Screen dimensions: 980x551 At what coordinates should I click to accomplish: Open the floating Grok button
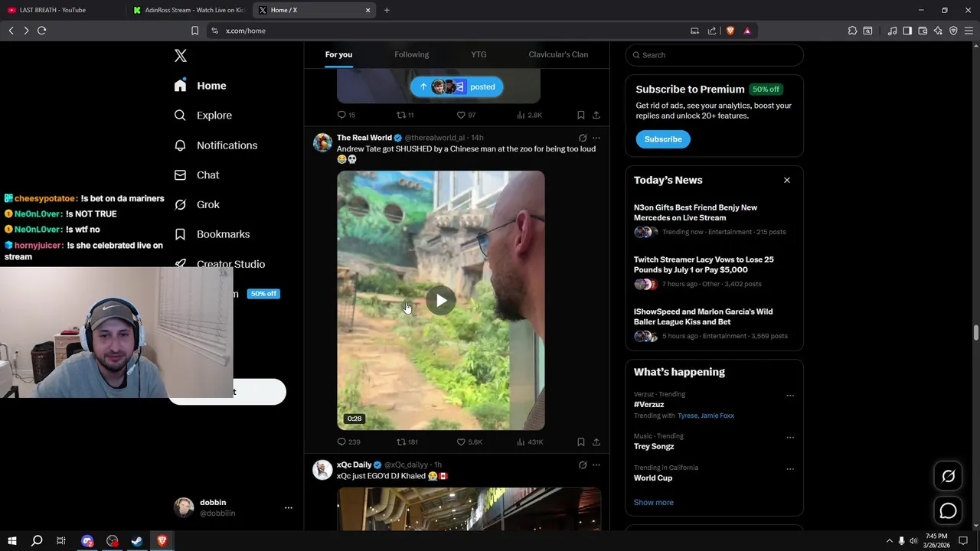948,476
